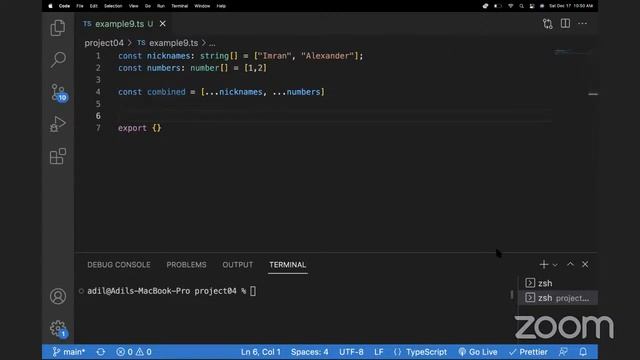640x360 pixels.
Task: Select the zsh project terminal entry
Action: click(x=558, y=298)
